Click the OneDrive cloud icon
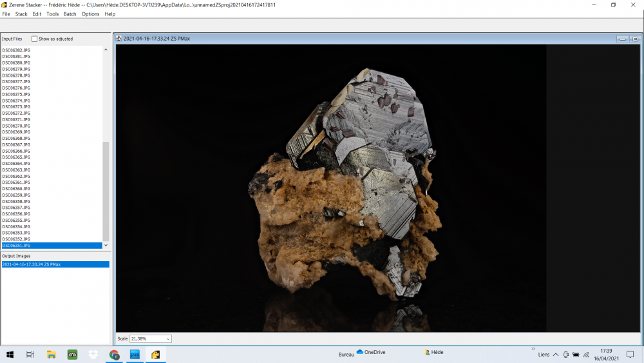Screen dimensions: 644x363 [360, 352]
